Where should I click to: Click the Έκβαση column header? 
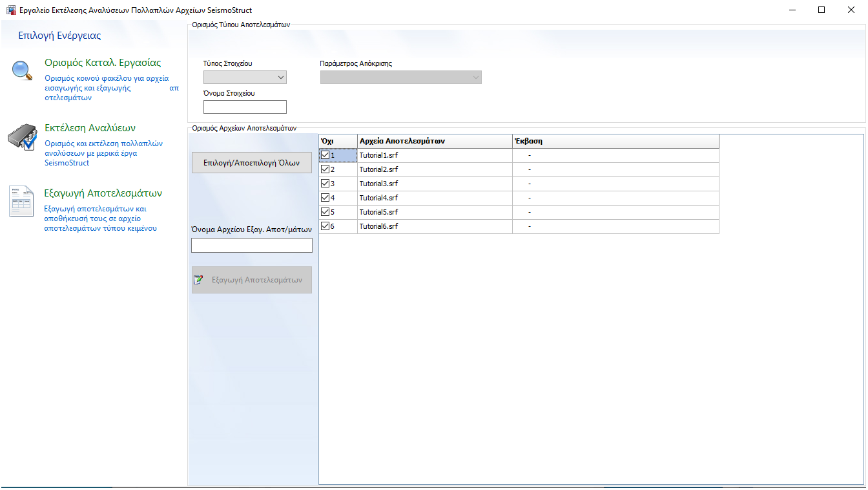click(615, 141)
